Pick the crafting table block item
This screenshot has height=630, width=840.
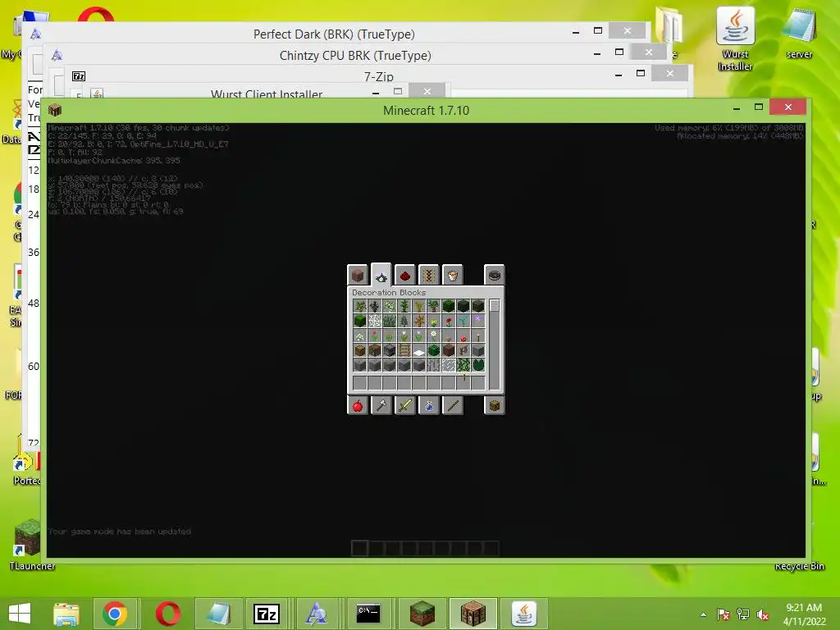(374, 350)
